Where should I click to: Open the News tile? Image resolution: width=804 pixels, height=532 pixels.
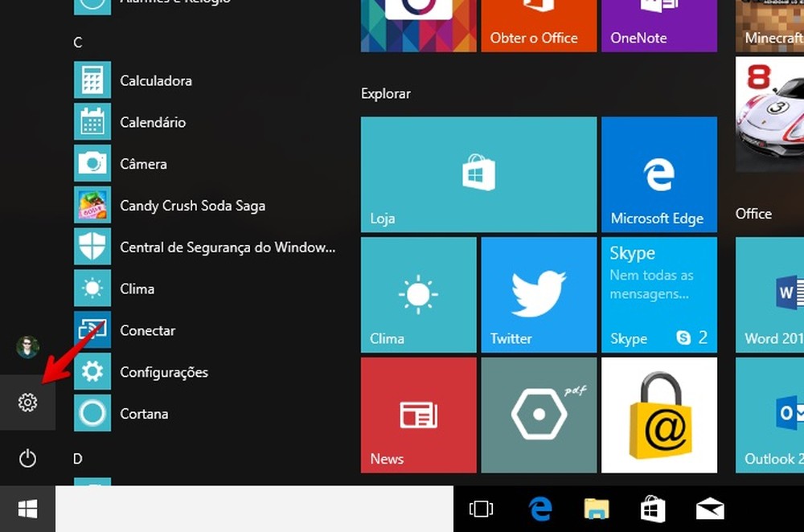pos(418,415)
